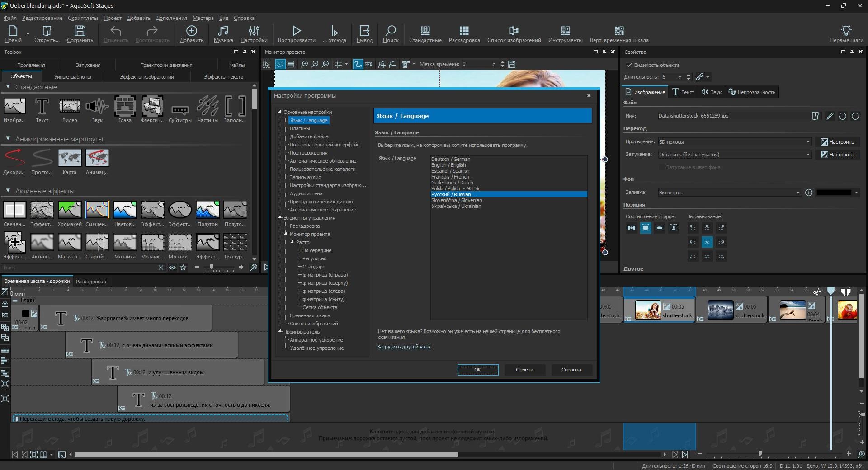The image size is (868, 470).
Task: Select the Полутон effect in Toolbox
Action: coord(208,213)
